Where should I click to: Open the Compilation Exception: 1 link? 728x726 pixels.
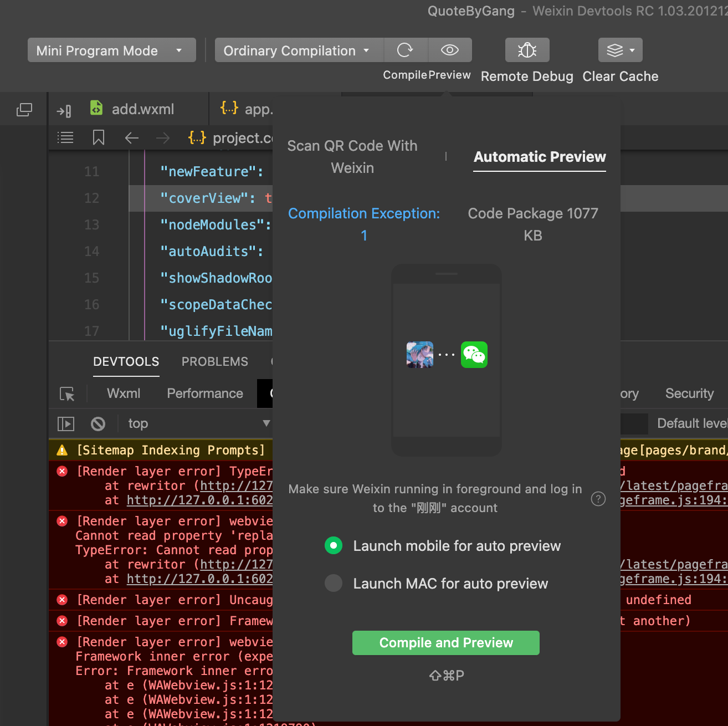click(x=364, y=224)
